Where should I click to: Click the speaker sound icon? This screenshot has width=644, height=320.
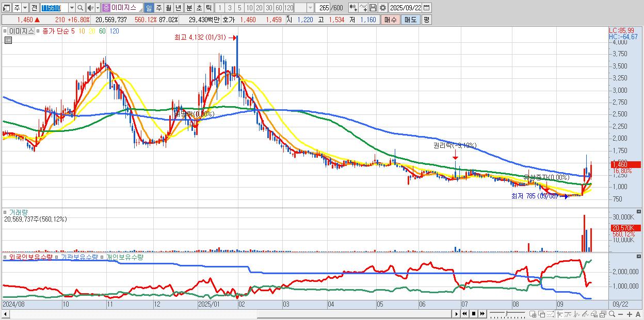90,8
